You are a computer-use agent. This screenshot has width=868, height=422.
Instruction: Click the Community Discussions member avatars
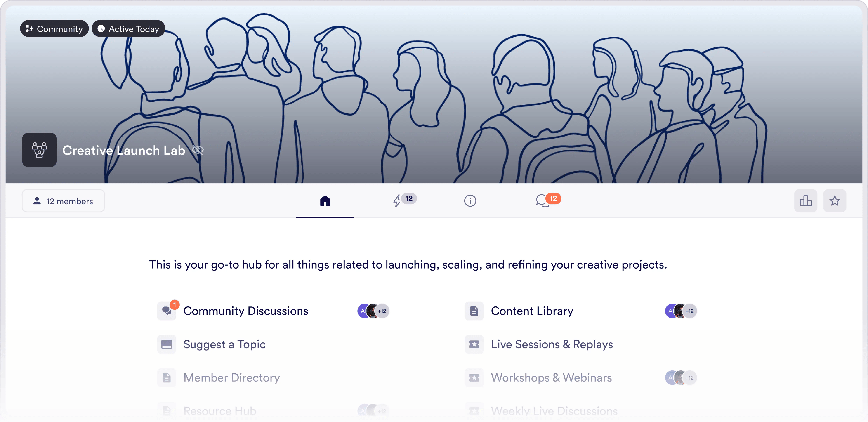tap(373, 311)
